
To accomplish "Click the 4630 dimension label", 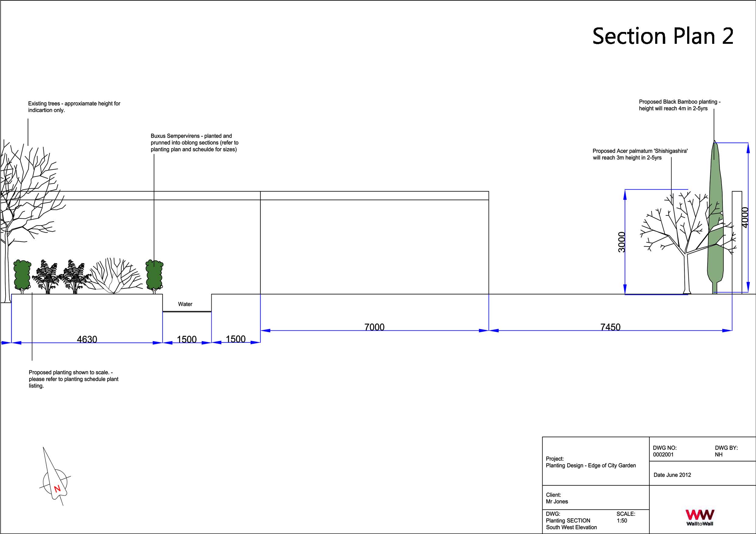I will 87,339.
